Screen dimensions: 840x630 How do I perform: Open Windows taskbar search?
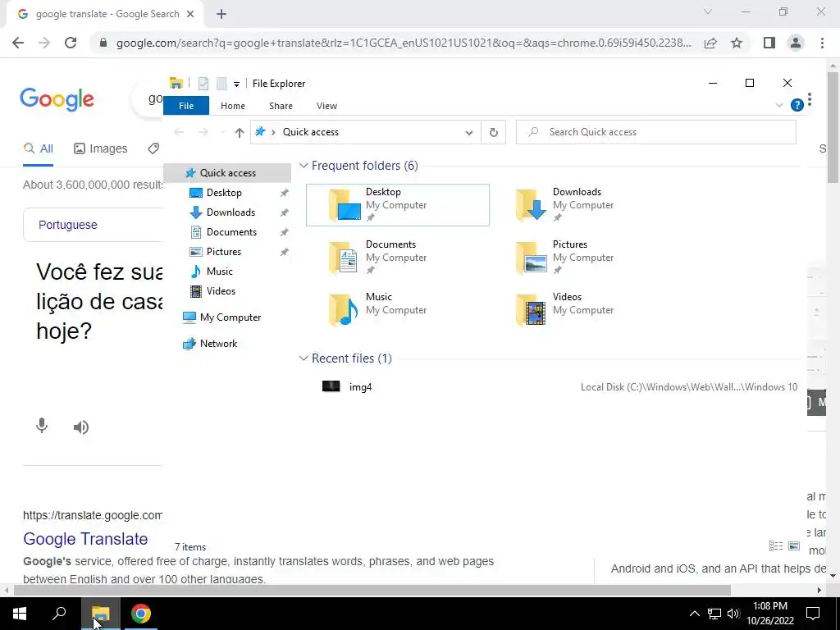click(59, 614)
